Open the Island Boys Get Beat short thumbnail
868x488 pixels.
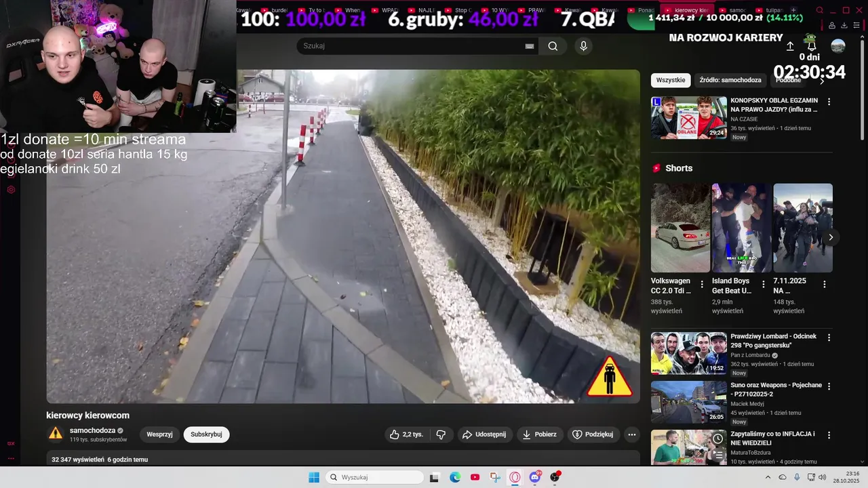pyautogui.click(x=742, y=228)
